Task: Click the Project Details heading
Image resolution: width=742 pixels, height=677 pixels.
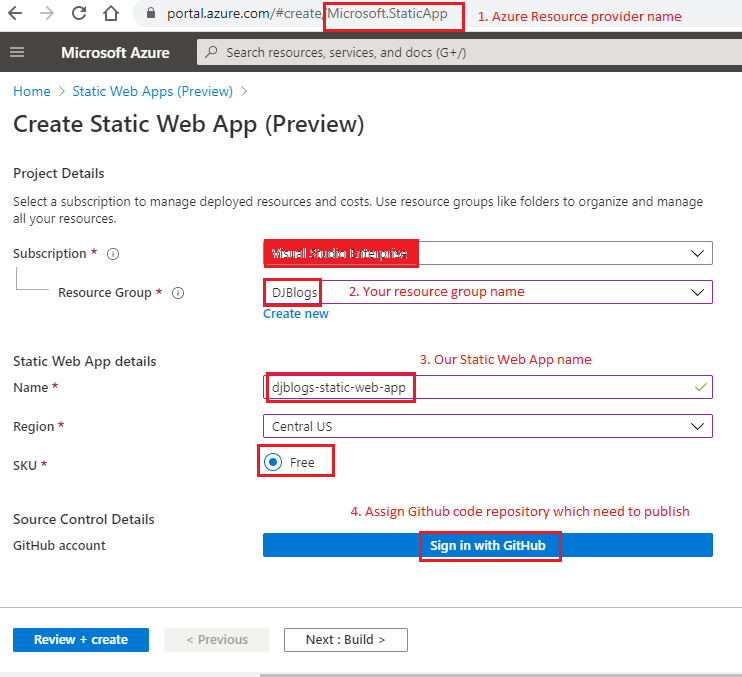Action: coord(59,174)
